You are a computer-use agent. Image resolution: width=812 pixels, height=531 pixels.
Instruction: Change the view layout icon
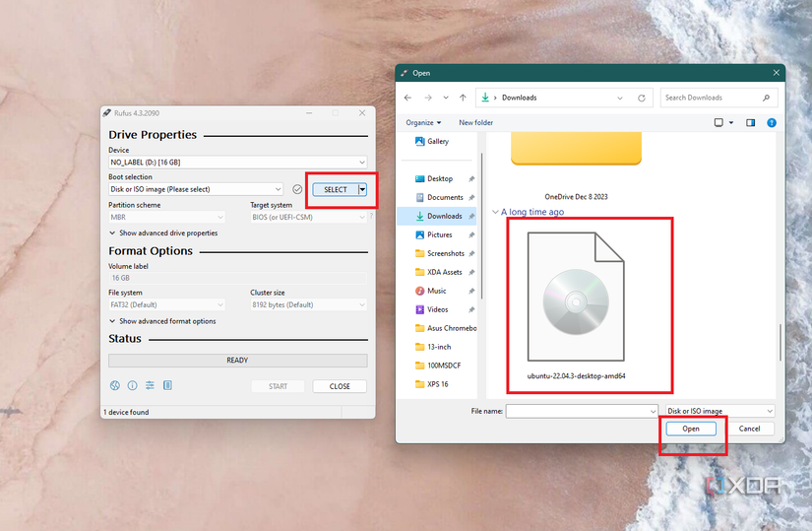(x=718, y=123)
